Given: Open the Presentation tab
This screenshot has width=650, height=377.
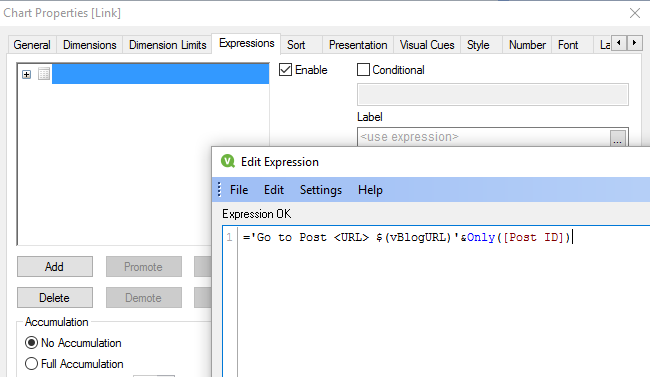Looking at the screenshot, I should (x=358, y=45).
